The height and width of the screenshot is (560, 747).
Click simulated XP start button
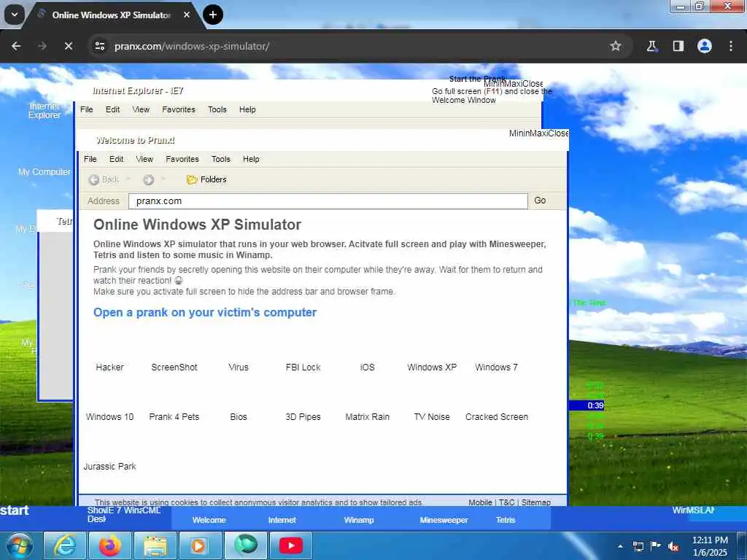[15, 510]
